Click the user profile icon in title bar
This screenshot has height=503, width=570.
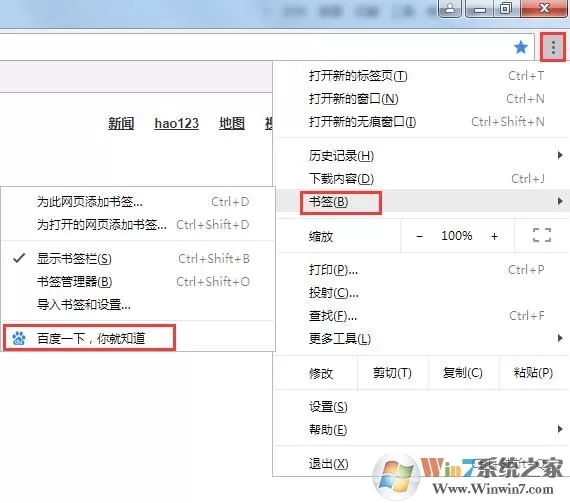[x=450, y=8]
